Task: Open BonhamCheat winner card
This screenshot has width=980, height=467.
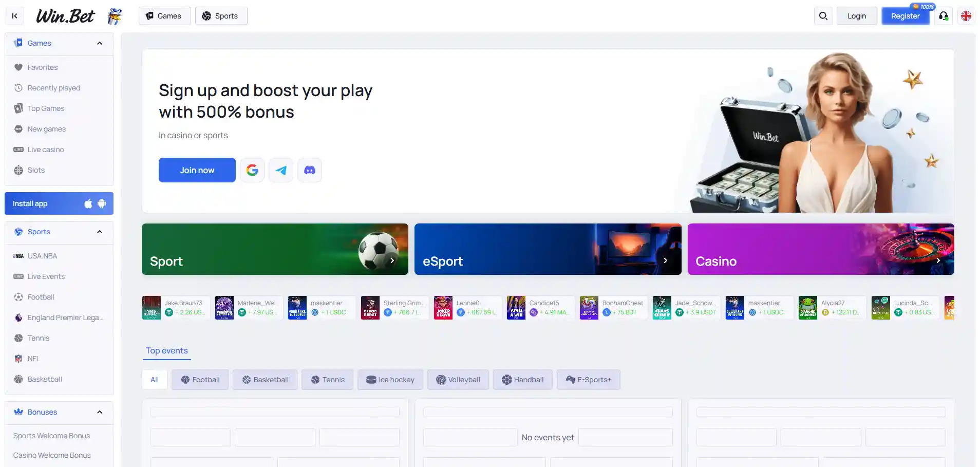Action: 613,308
